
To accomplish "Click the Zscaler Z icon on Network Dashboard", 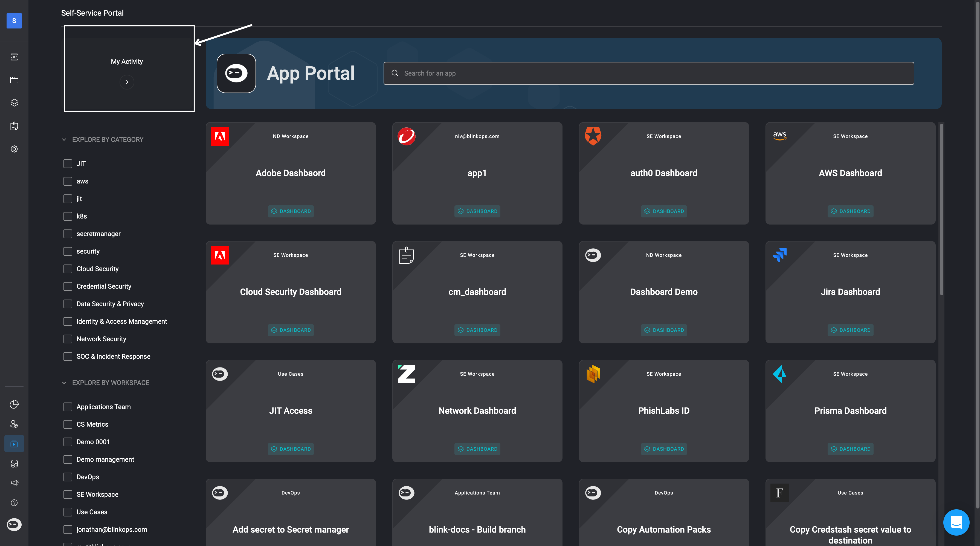I will click(x=406, y=374).
